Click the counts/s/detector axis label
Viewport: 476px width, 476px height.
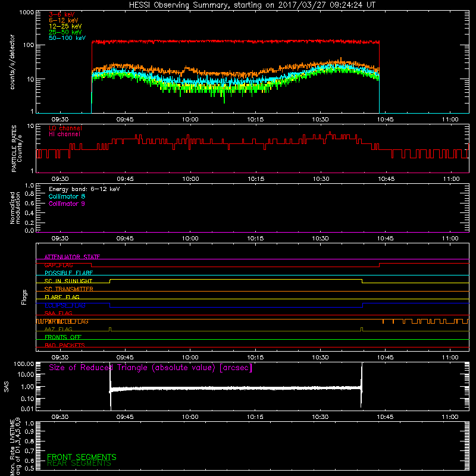pos(12,62)
